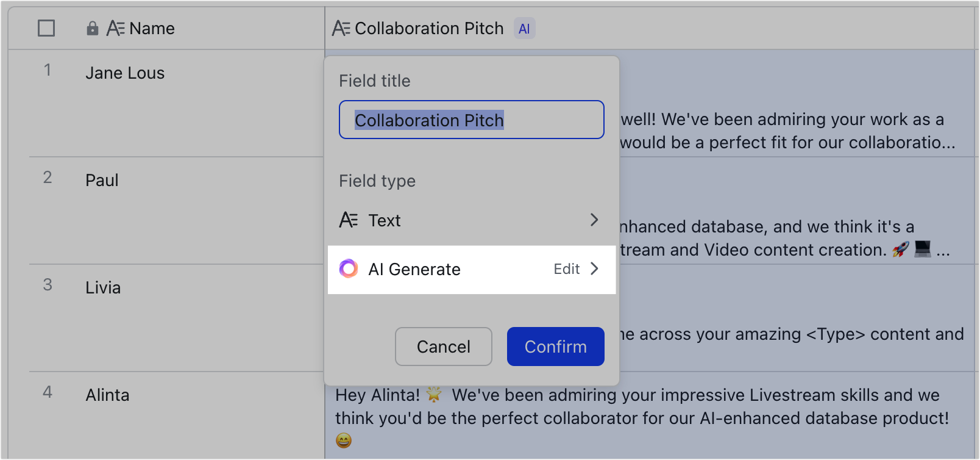Viewport: 980px width, 460px height.
Task: Click the Jane Lous name cell
Action: (124, 73)
